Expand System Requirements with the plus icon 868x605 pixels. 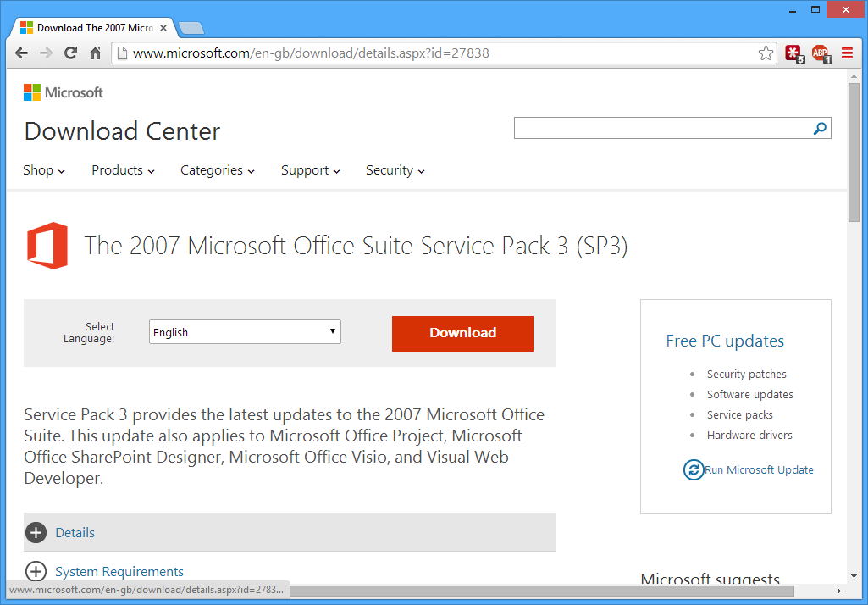coord(36,571)
